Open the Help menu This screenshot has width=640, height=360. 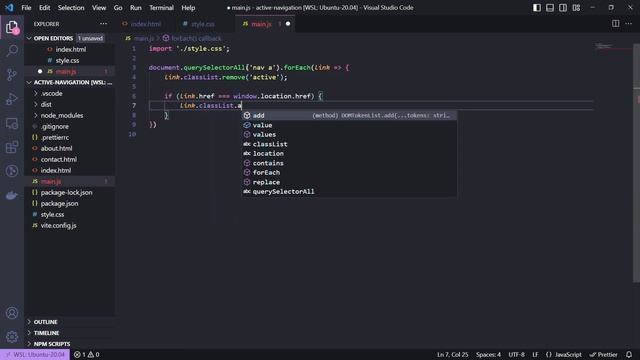[x=188, y=8]
